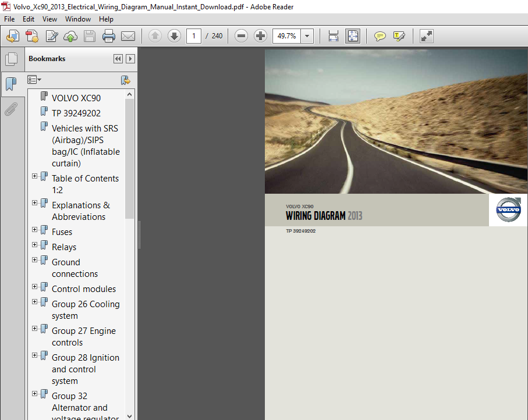
Task: Expand Group 28 Ignition and control system
Action: [34, 355]
